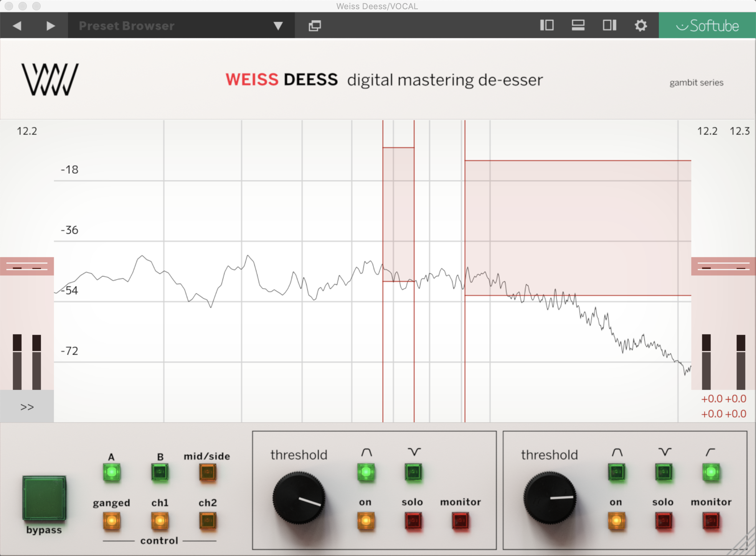This screenshot has width=756, height=556.
Task: Toggle ch2 control button
Action: coord(208,521)
